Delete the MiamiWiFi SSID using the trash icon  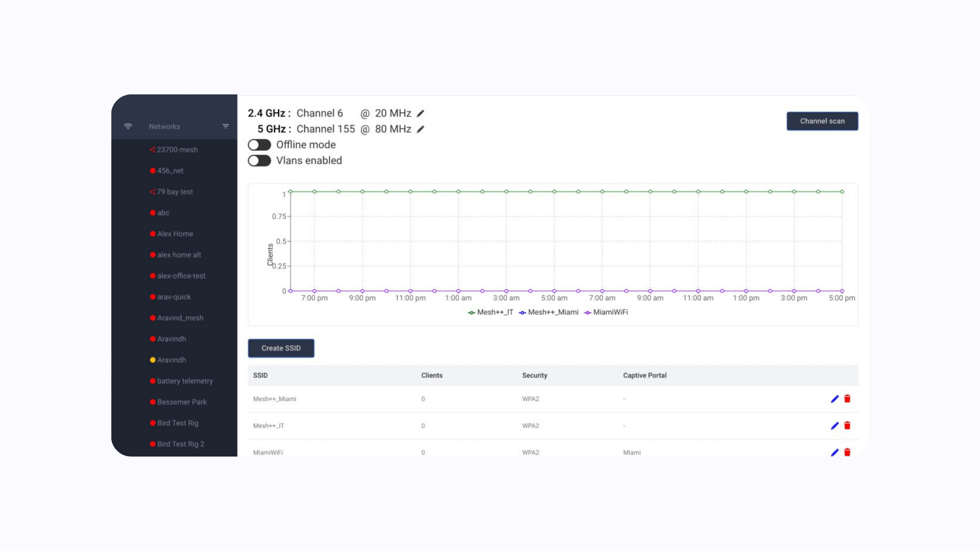tap(847, 452)
